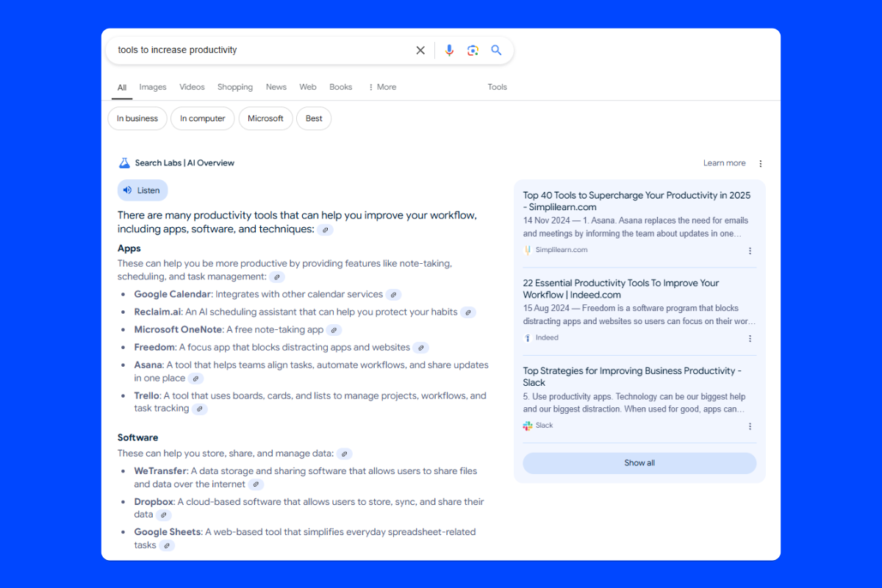Viewport: 882px width, 588px height.
Task: Click the Show all sources button
Action: tap(639, 463)
